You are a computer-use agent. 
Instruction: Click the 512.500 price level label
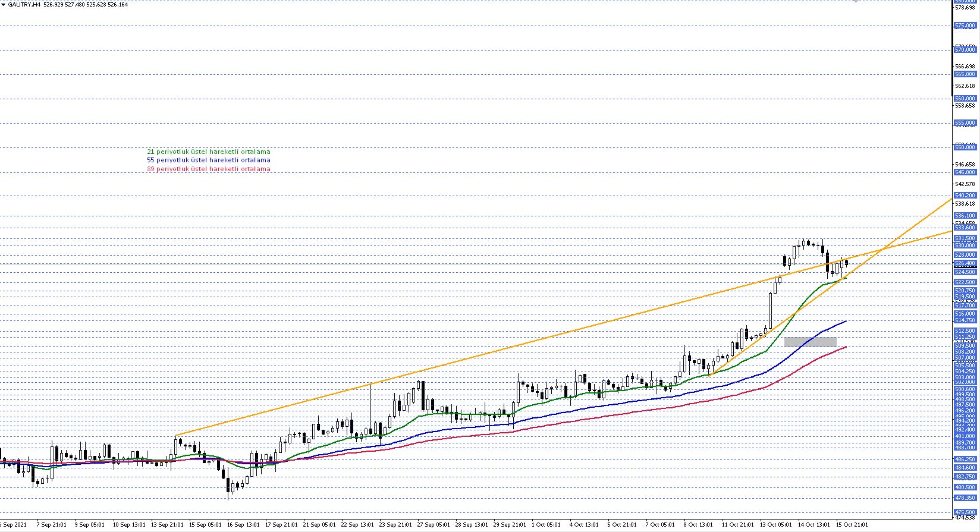[x=965, y=331]
